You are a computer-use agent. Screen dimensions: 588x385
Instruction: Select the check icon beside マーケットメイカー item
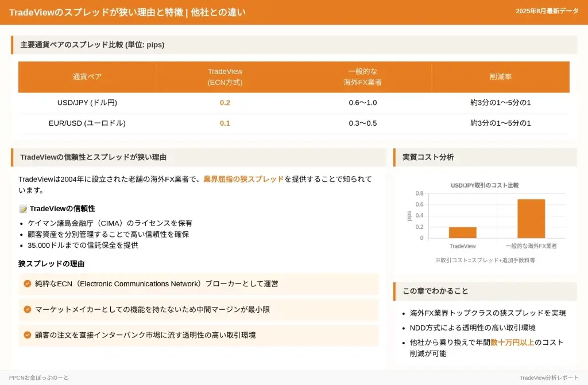point(28,309)
